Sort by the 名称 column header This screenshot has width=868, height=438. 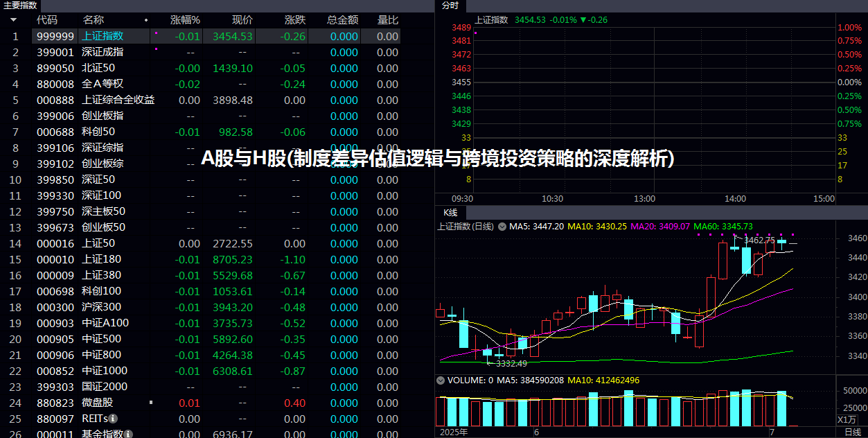pyautogui.click(x=93, y=20)
